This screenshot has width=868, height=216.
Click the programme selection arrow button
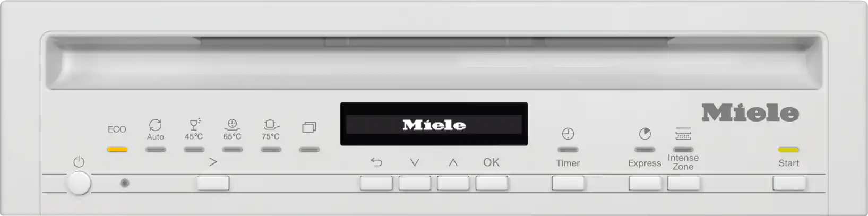point(213,183)
